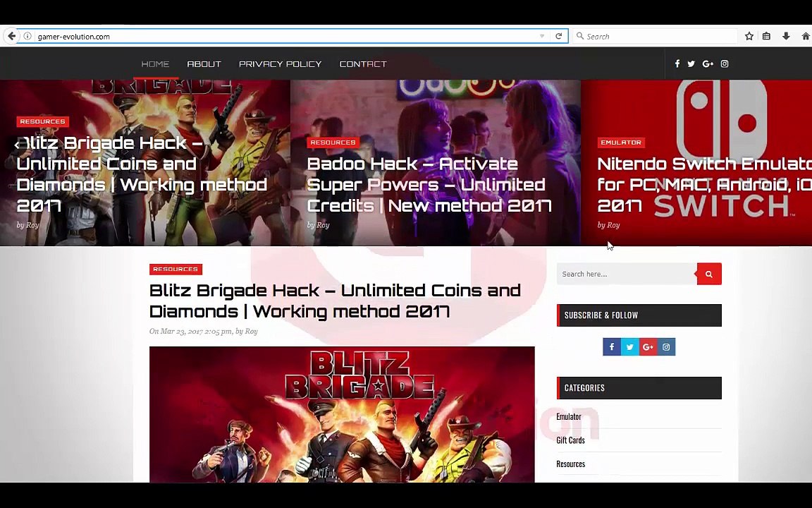
Task: Click the sidebar Facebook follow icon
Action: tap(612, 347)
